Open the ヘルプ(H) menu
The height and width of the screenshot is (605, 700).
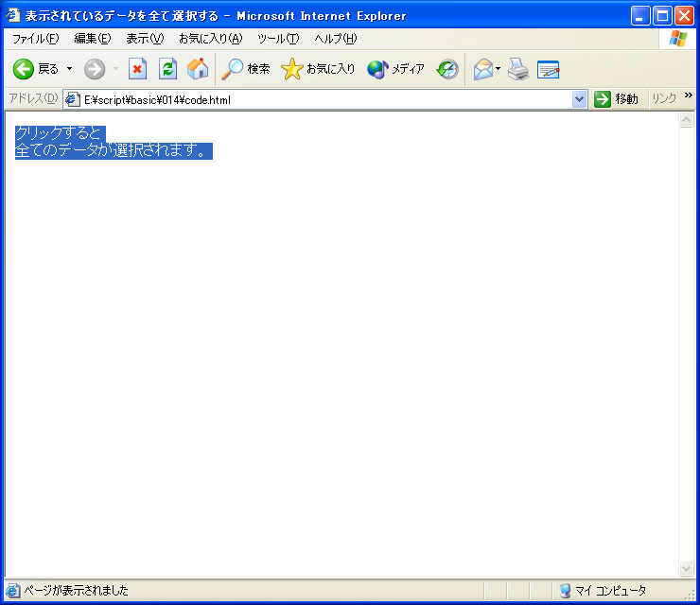[x=335, y=39]
